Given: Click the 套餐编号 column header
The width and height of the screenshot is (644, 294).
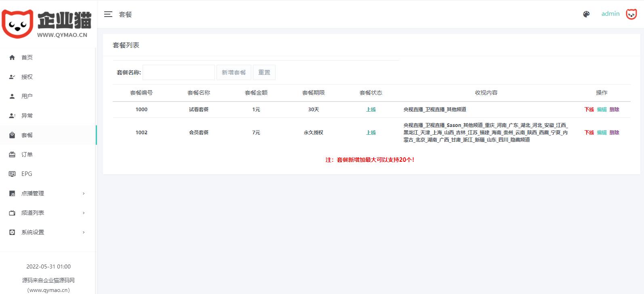Looking at the screenshot, I should point(141,93).
